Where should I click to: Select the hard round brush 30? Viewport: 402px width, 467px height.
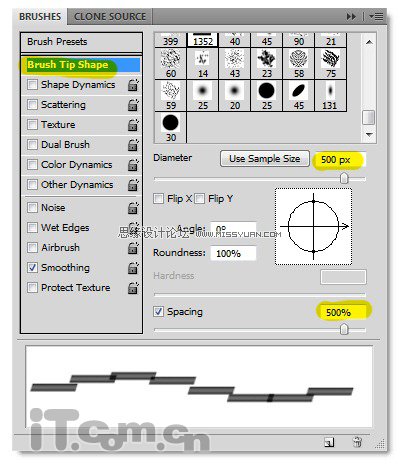[x=171, y=127]
